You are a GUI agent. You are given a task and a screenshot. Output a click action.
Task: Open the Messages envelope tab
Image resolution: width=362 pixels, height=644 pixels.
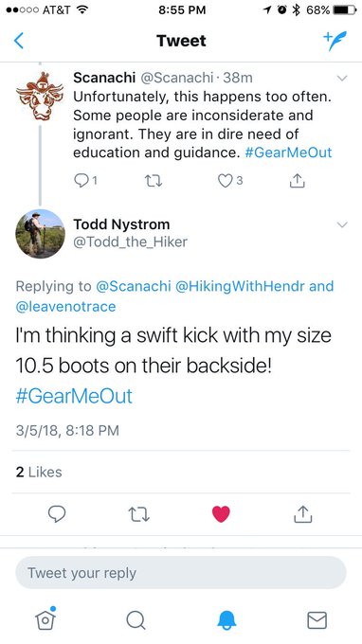click(317, 620)
